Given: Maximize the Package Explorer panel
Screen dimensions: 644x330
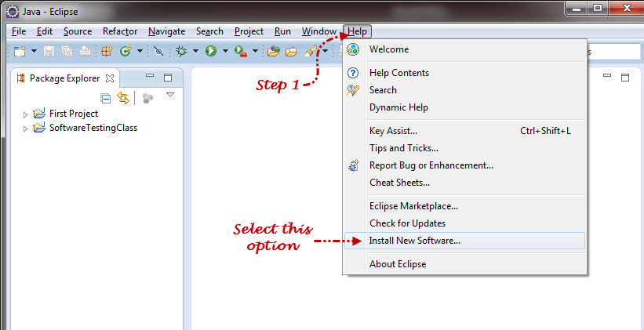Looking at the screenshot, I should click(168, 77).
